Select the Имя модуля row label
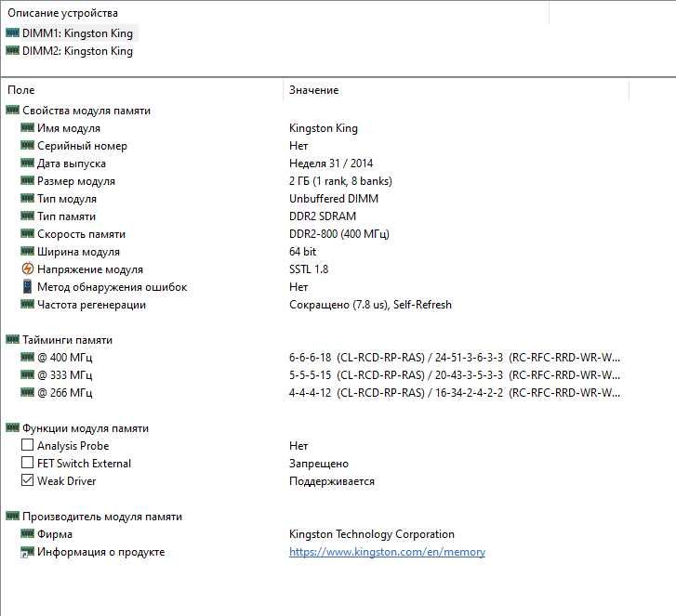The image size is (676, 616). tap(69, 128)
